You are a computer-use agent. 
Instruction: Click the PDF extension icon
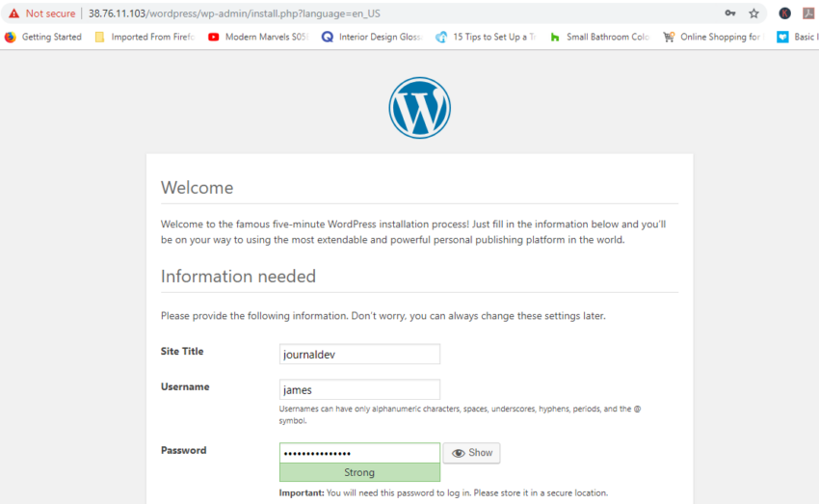point(809,13)
